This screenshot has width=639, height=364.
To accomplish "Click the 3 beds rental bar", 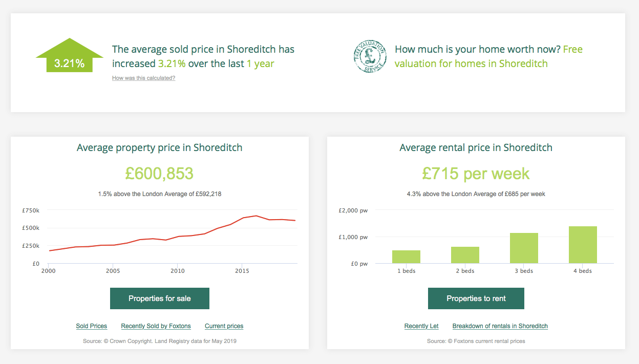I will [x=524, y=248].
